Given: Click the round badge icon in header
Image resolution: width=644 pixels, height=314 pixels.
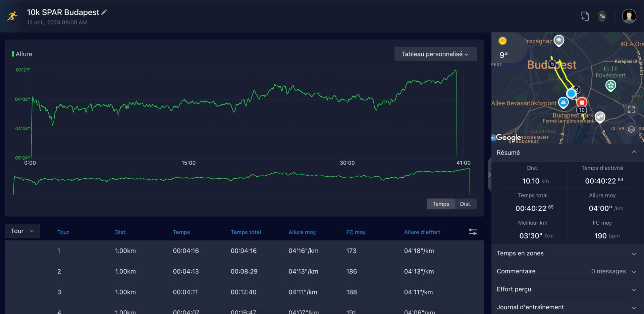Looking at the screenshot, I should pyautogui.click(x=602, y=16).
